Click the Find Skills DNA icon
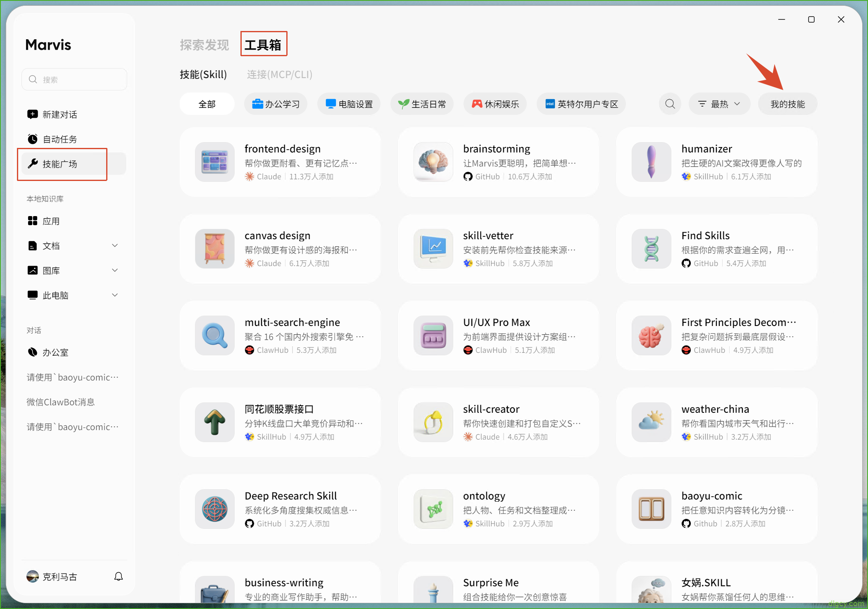Image resolution: width=868 pixels, height=609 pixels. tap(652, 249)
